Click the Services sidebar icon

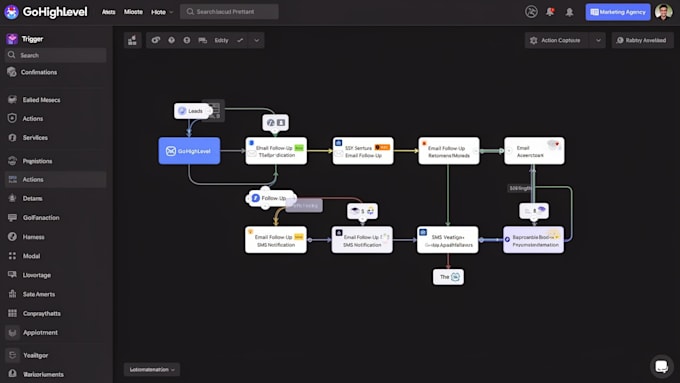click(12, 137)
